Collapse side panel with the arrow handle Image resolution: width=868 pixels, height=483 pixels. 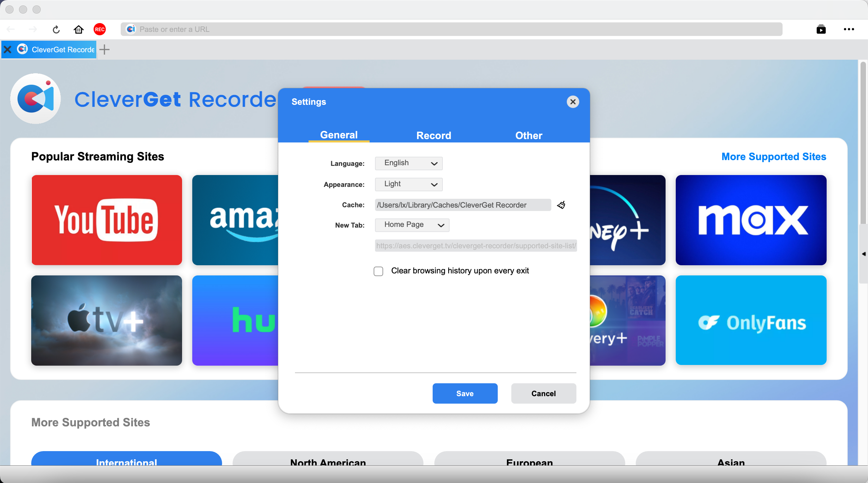click(x=864, y=254)
